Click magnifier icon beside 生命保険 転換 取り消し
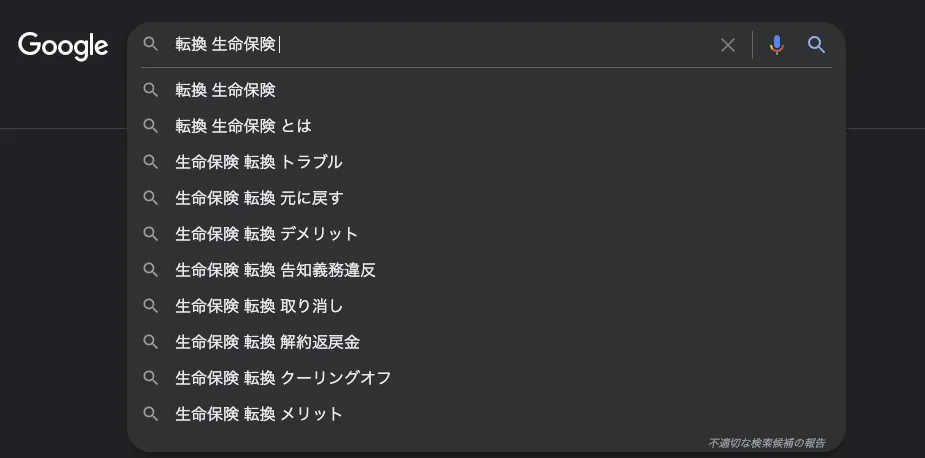Image resolution: width=925 pixels, height=458 pixels. coord(151,306)
